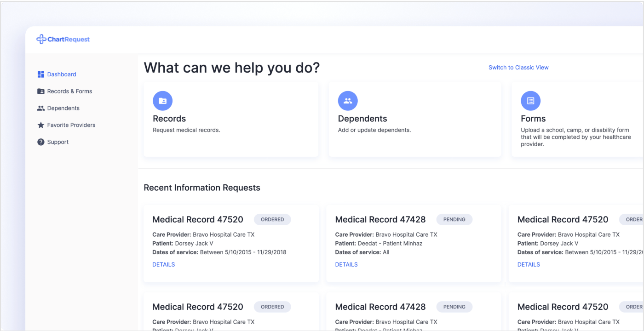Click the Dashboard grid icon in sidebar
Image resolution: width=644 pixels, height=331 pixels.
coord(41,74)
